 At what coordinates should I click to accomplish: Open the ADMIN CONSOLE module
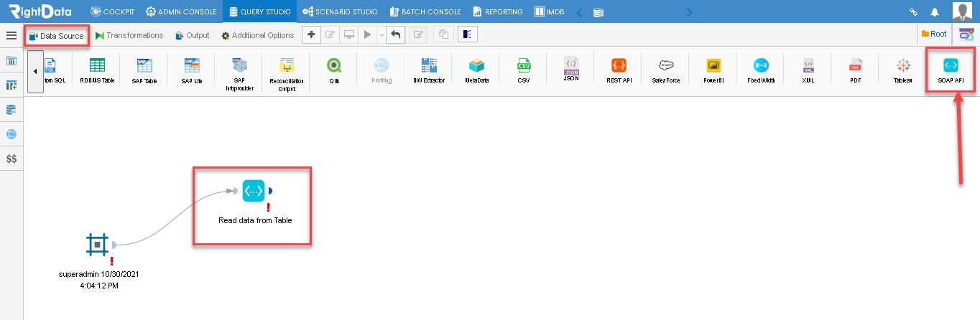[180, 11]
